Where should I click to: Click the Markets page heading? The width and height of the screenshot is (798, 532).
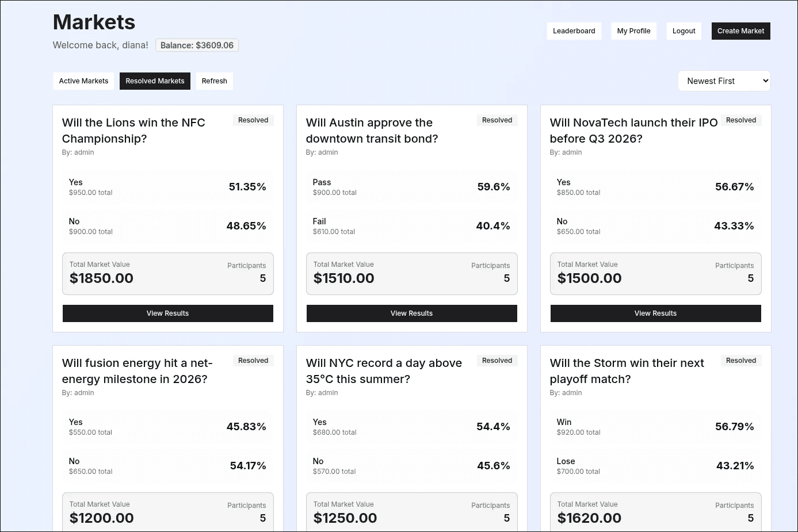94,22
